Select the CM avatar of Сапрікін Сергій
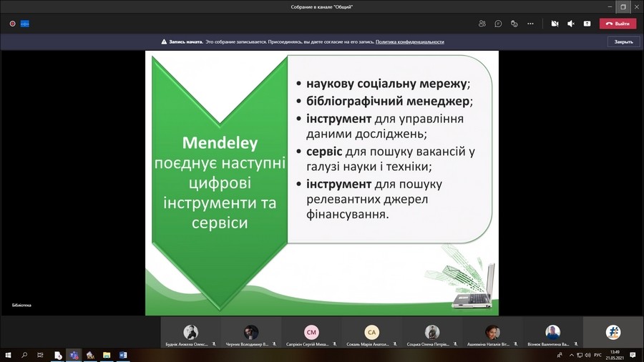The width and height of the screenshot is (644, 362). 311,333
